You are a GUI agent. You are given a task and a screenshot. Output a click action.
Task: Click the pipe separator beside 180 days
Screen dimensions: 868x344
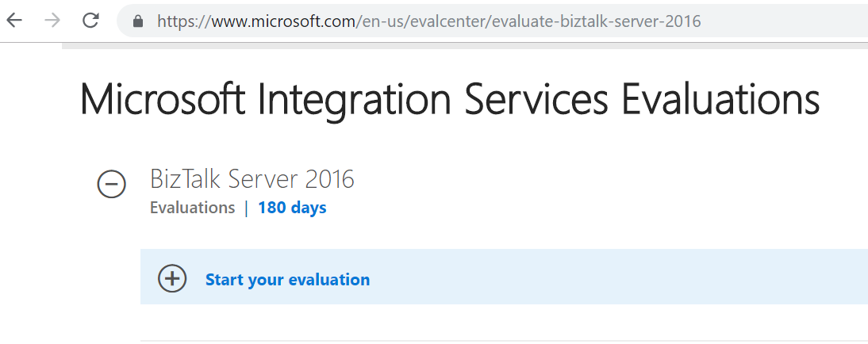[246, 208]
